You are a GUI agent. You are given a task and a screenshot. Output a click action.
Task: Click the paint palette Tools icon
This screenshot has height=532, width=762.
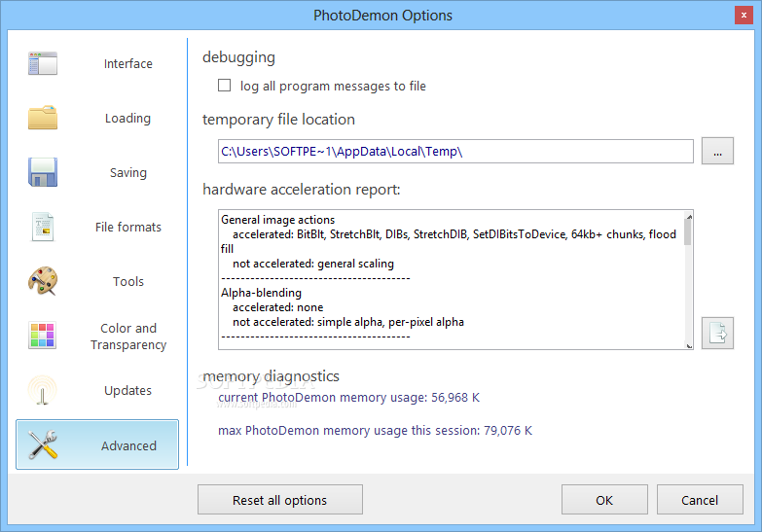[x=43, y=281]
